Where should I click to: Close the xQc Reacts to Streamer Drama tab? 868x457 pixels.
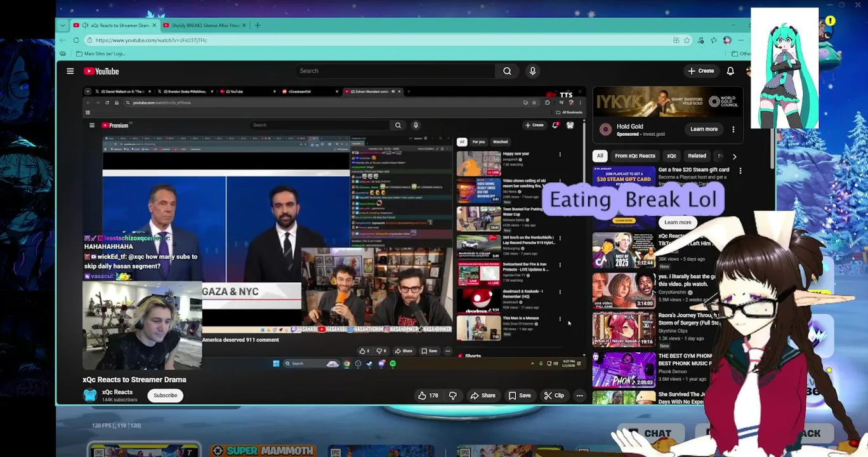coord(154,25)
